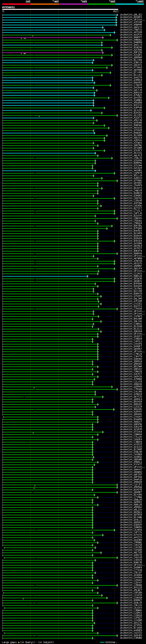The height and width of the screenshot is (644, 146).
Task: Select hit label UniRef100_B2J384
Action: [131, 60]
